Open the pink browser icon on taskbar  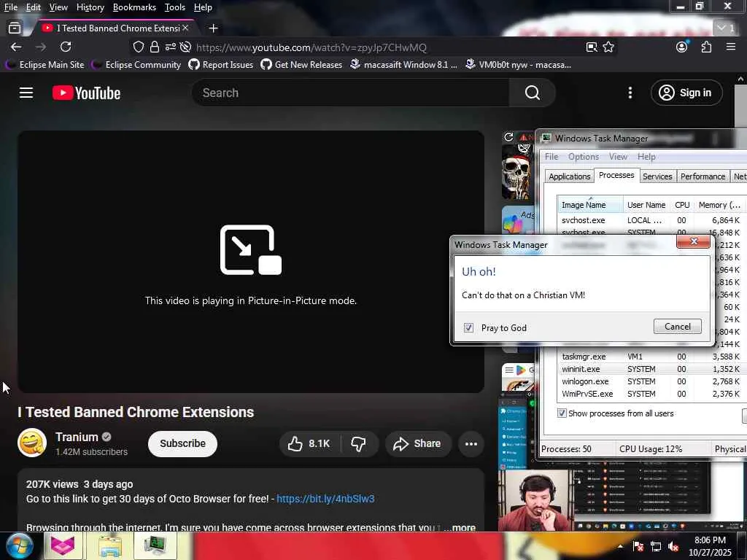[x=63, y=546]
